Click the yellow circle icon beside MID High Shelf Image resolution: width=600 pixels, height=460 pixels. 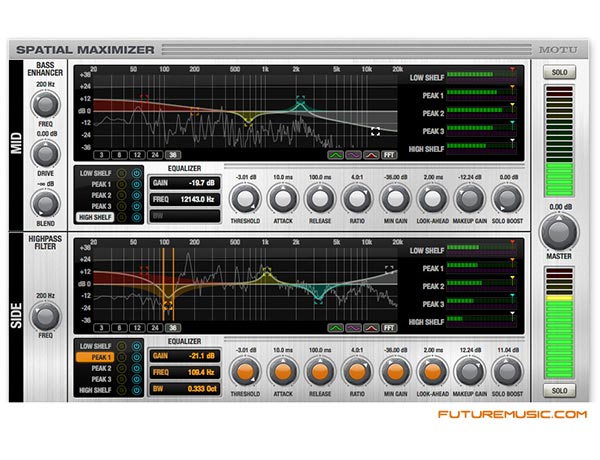click(121, 217)
